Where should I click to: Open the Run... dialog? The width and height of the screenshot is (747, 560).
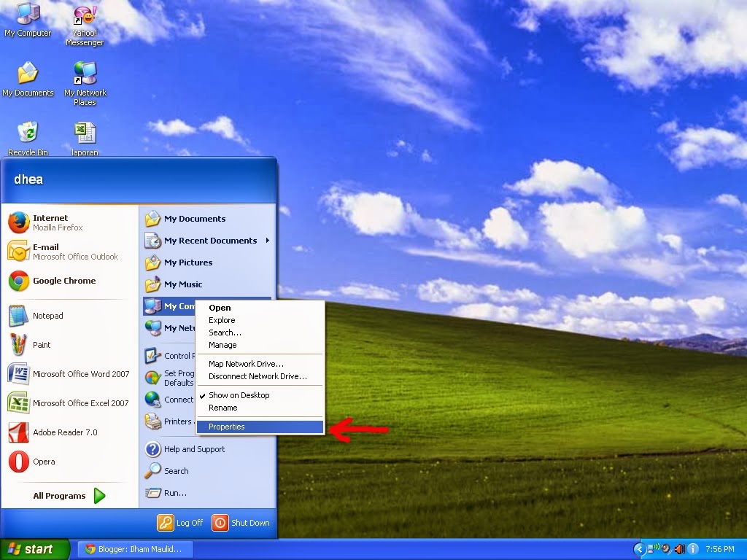click(208, 493)
